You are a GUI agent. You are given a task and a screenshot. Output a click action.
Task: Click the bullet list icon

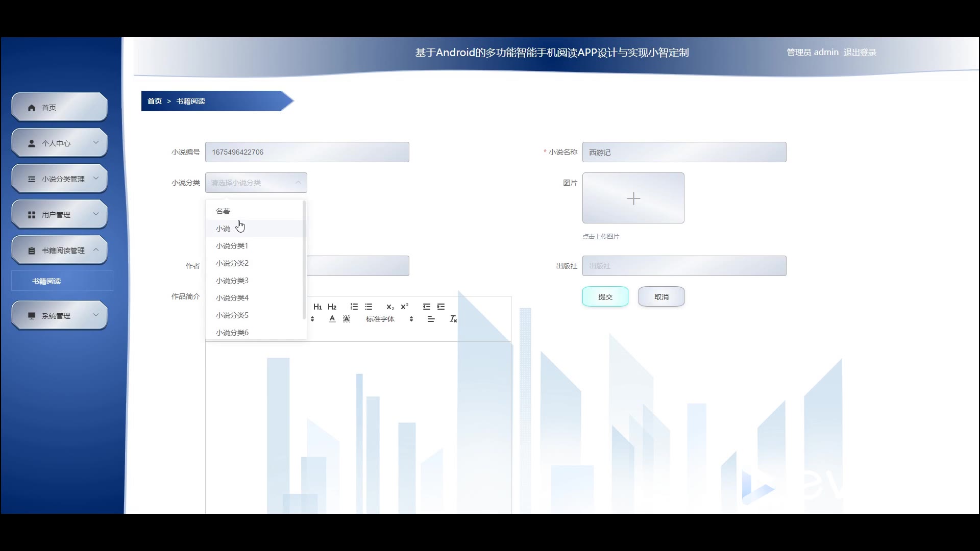(369, 307)
